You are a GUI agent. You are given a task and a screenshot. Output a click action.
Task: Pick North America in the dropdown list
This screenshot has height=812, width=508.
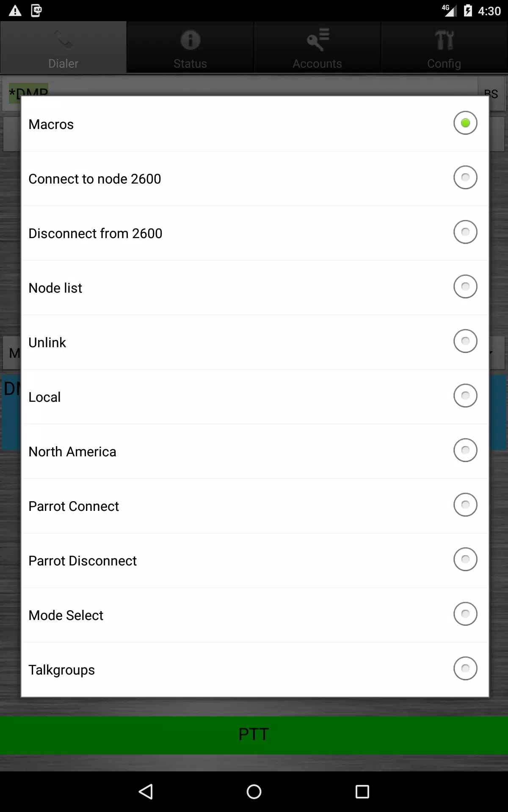point(255,451)
